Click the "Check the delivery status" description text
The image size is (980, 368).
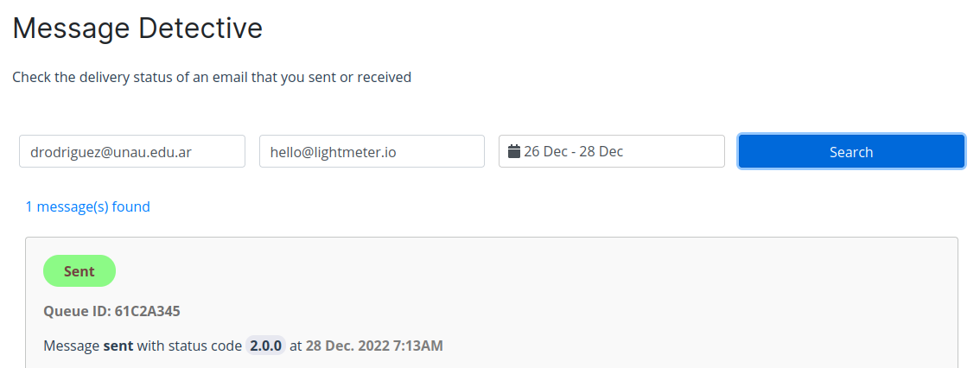click(130, 78)
